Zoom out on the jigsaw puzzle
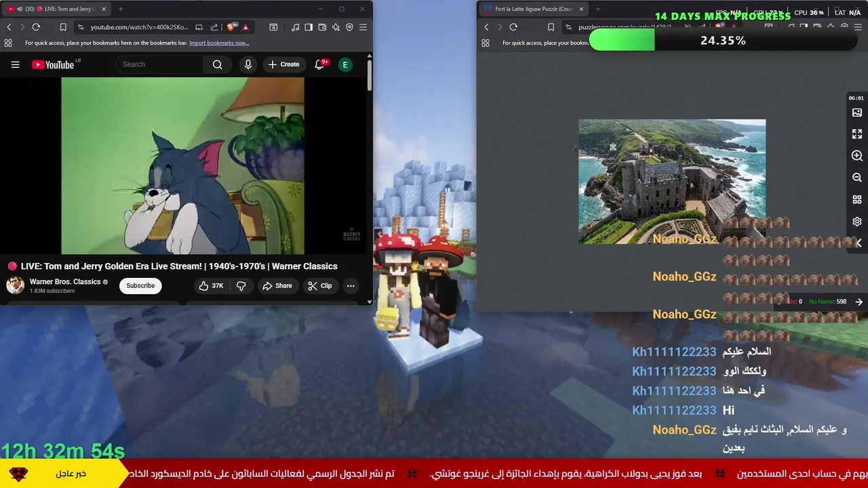Viewport: 868px width, 488px height. [x=857, y=178]
